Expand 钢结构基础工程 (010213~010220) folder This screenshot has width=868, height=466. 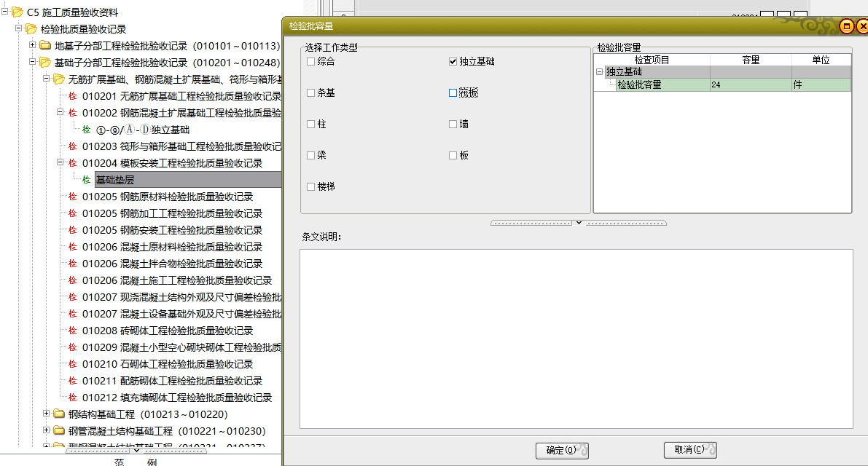(47, 414)
